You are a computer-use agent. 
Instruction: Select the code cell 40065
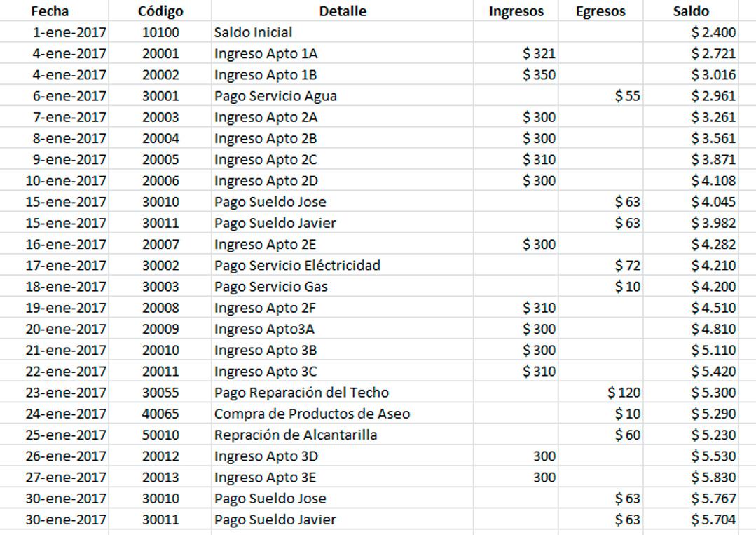point(160,414)
